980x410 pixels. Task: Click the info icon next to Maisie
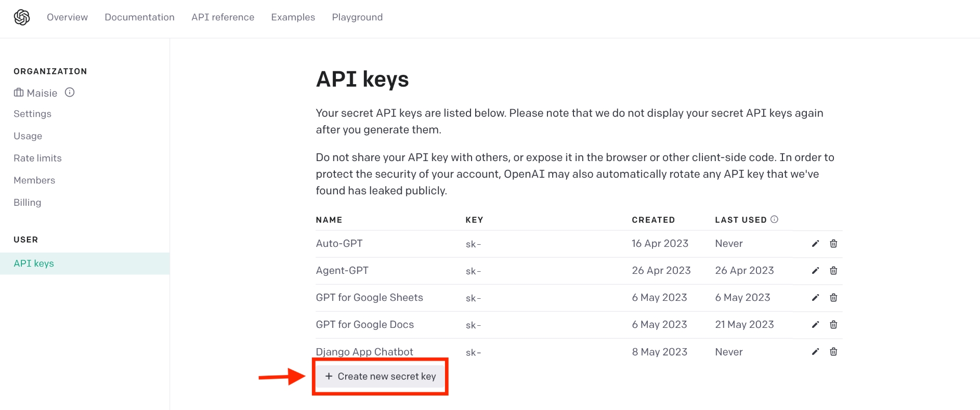[x=70, y=92]
